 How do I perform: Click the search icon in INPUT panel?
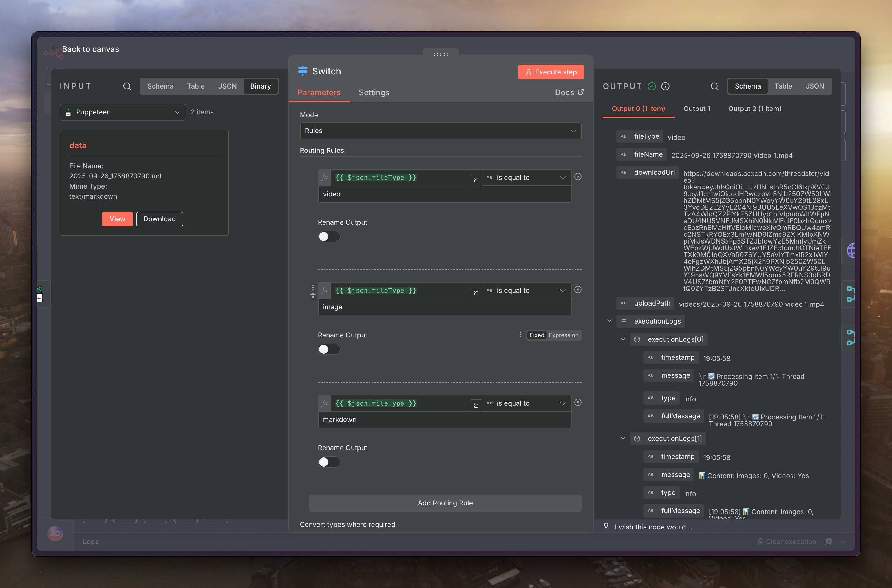tap(127, 86)
